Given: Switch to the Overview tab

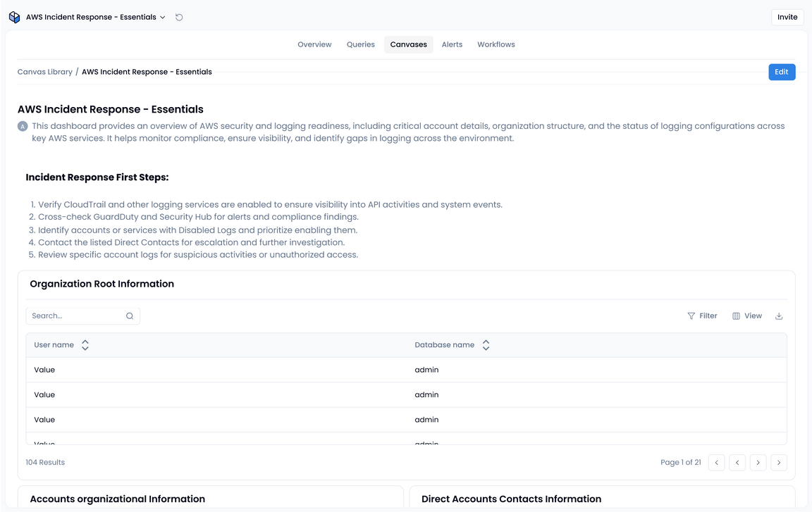Looking at the screenshot, I should tap(314, 44).
